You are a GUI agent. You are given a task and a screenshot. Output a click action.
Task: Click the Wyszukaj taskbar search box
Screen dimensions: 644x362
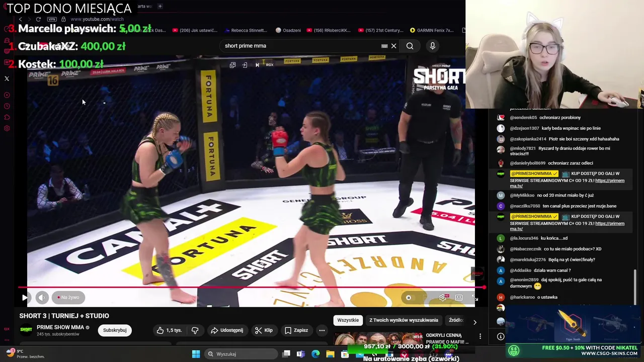coord(242,354)
